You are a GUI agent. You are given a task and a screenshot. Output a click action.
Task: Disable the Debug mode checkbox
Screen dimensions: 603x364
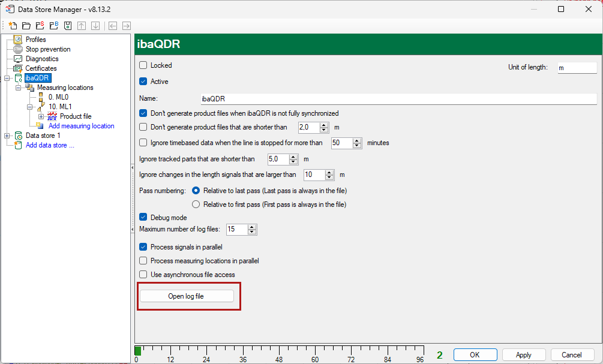pos(143,217)
